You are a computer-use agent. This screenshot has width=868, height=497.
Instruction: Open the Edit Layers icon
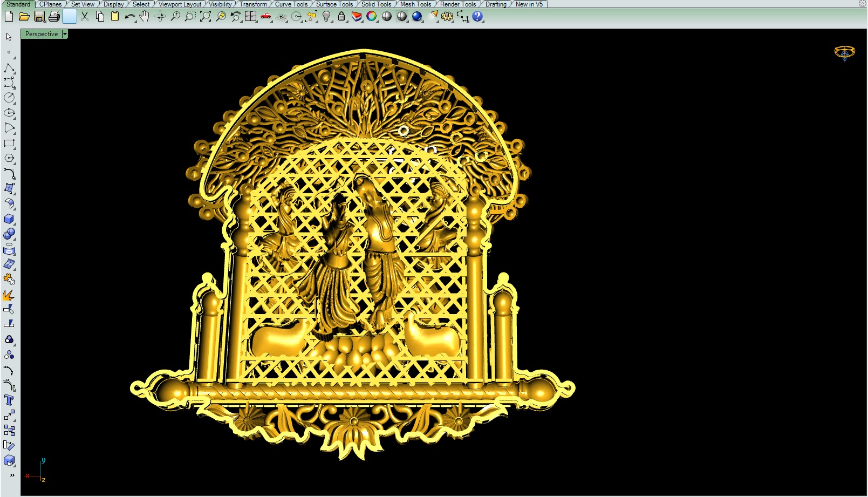(x=357, y=17)
